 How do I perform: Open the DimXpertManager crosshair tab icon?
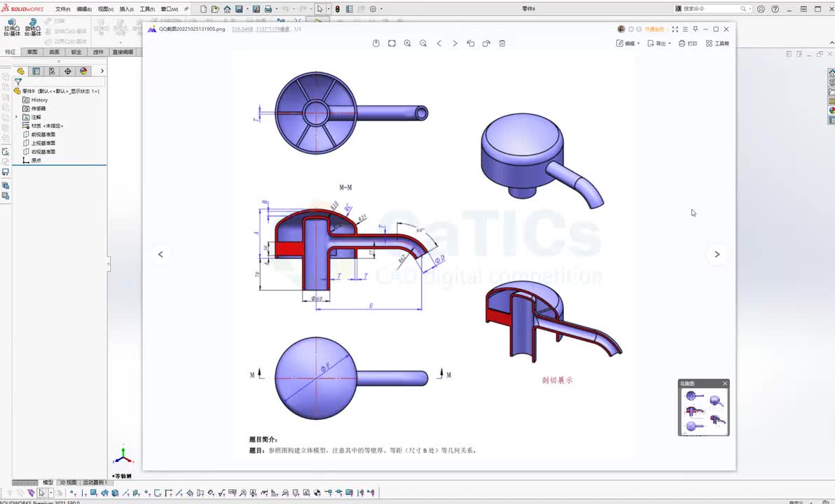tap(68, 71)
